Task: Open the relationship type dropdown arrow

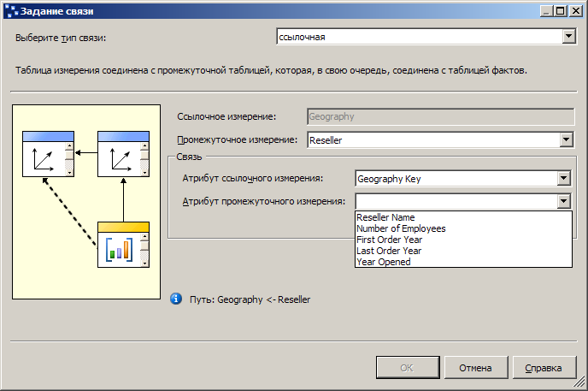Action: [569, 37]
